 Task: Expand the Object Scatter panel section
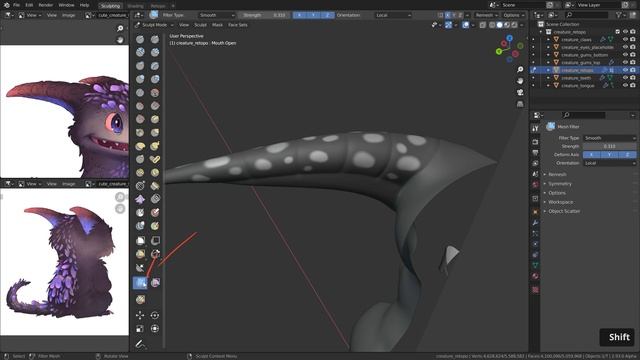coord(564,211)
